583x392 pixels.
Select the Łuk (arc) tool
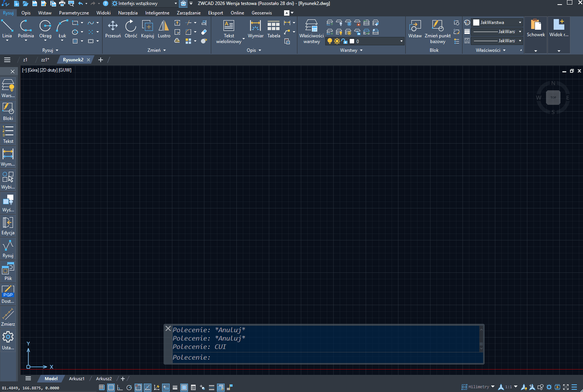[x=62, y=29]
